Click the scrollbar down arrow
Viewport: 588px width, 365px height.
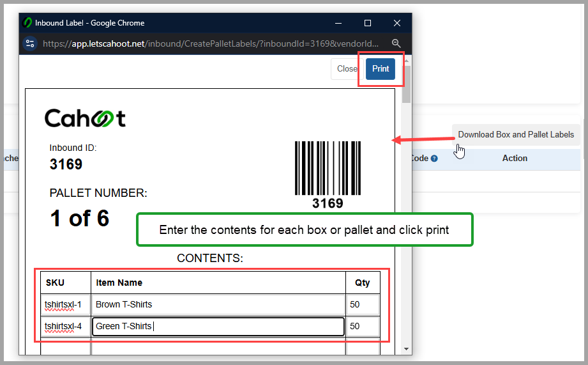[x=406, y=349]
